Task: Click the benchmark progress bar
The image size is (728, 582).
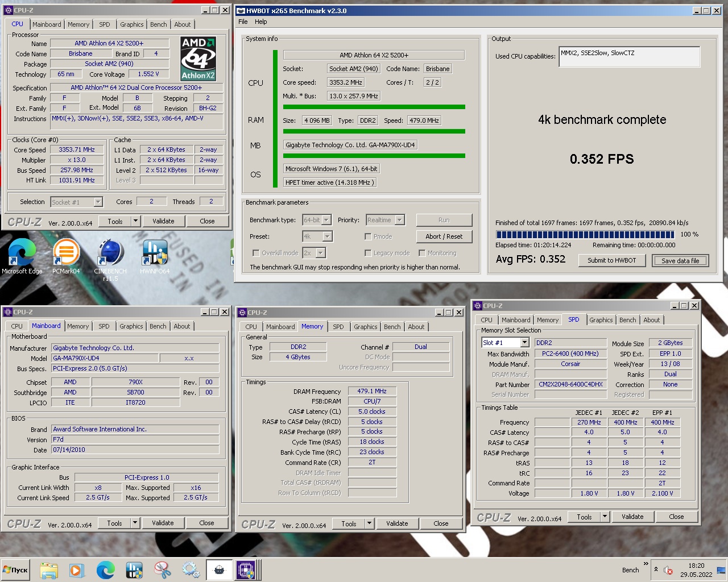Action: [x=585, y=234]
